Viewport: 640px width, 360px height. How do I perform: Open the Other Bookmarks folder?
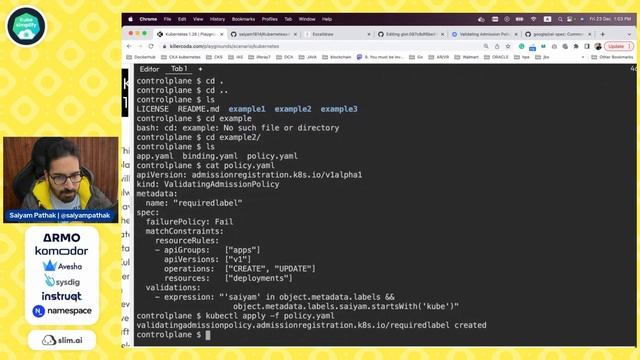[612, 57]
